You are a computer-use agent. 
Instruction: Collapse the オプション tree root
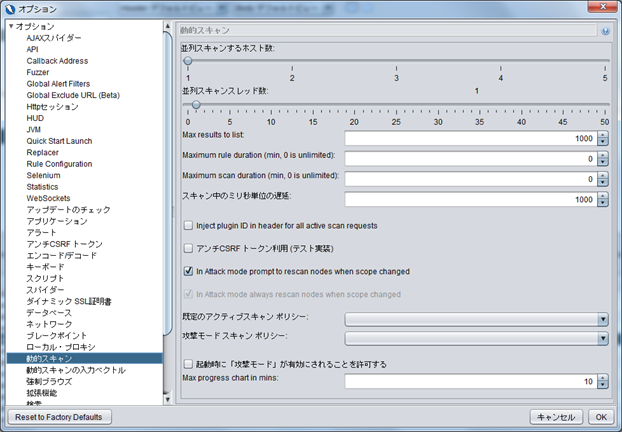coord(11,26)
